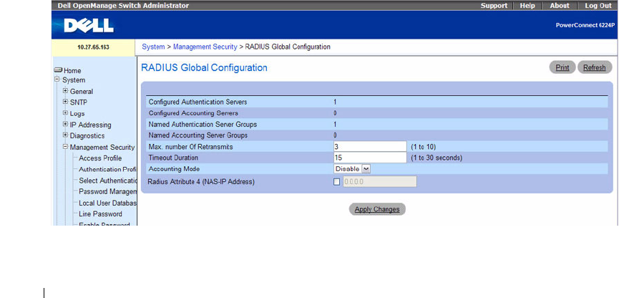644x298 pixels.
Task: Collapse the Management Security node
Action: (x=65, y=147)
